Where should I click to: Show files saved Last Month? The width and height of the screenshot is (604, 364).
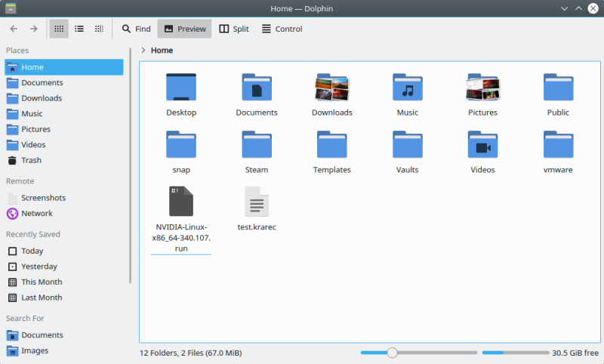(64, 298)
